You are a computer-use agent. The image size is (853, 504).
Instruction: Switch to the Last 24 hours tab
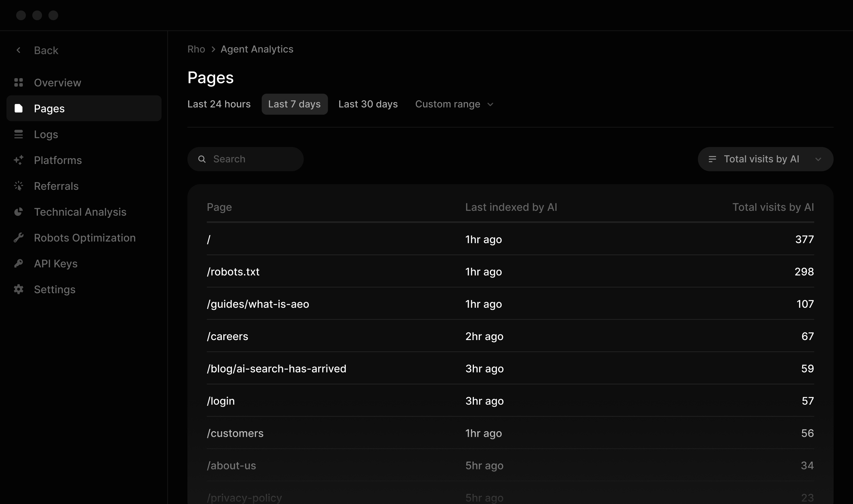click(x=219, y=104)
